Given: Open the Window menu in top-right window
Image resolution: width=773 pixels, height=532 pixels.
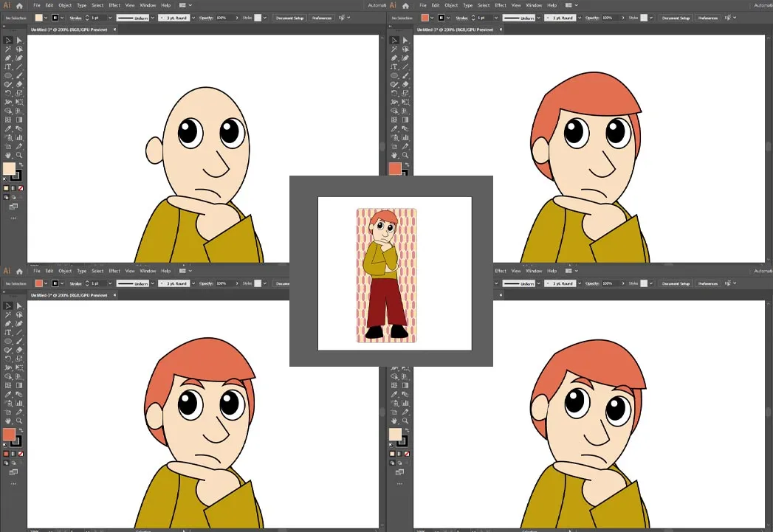Looking at the screenshot, I should tap(534, 5).
